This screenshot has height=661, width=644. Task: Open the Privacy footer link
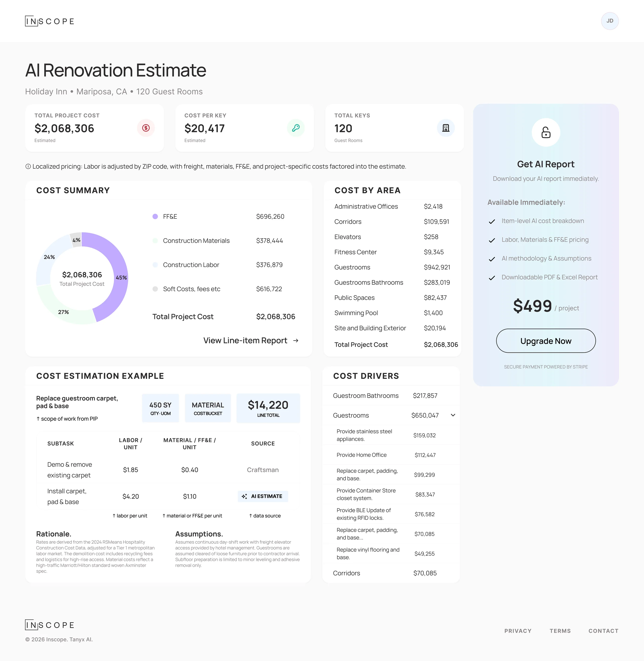(518, 631)
